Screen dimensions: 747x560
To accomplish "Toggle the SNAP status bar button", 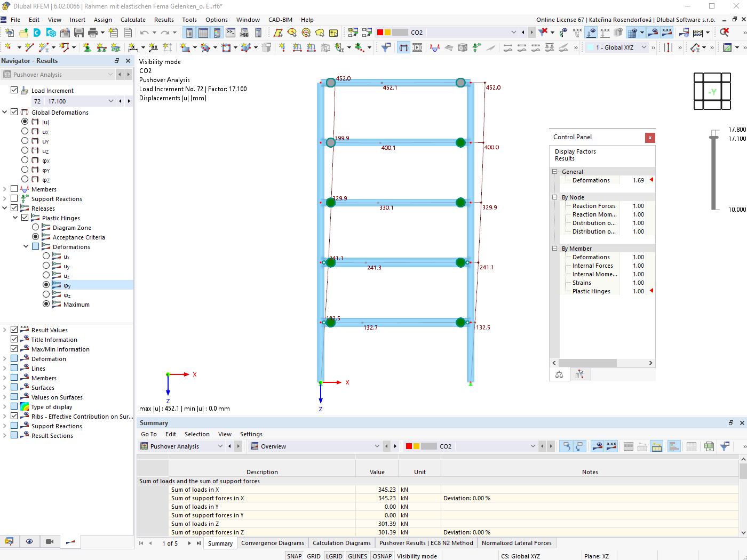I will coord(294,556).
